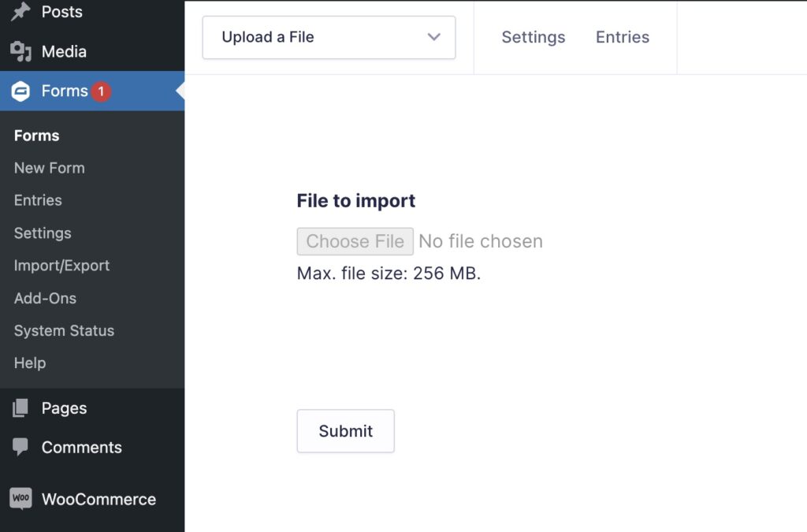The image size is (807, 532).
Task: Click the Posts pin icon
Action: [x=20, y=12]
